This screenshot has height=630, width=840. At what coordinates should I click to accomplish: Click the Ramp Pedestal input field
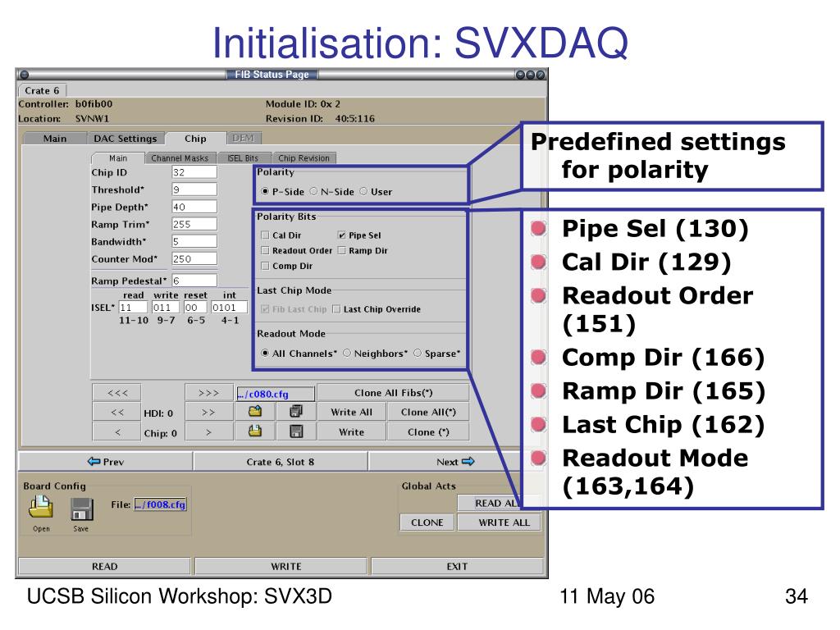194,281
